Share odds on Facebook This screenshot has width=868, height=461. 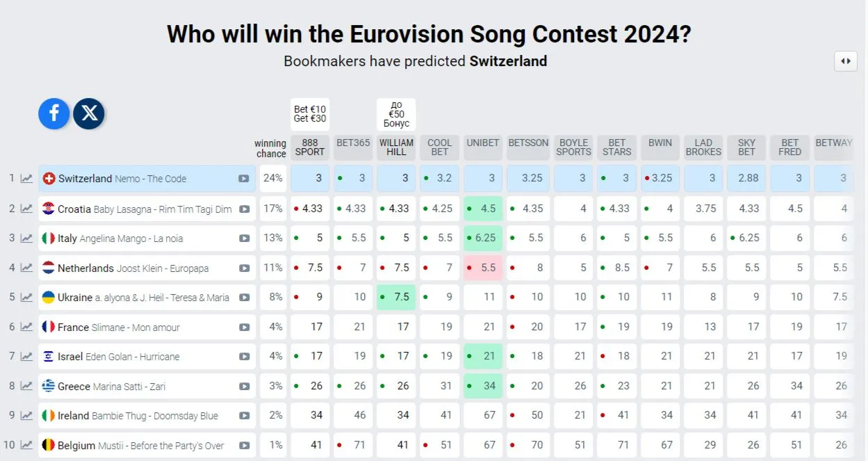coord(54,114)
